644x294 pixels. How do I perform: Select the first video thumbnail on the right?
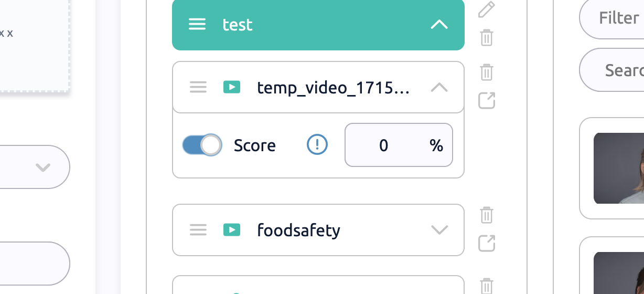click(x=619, y=168)
